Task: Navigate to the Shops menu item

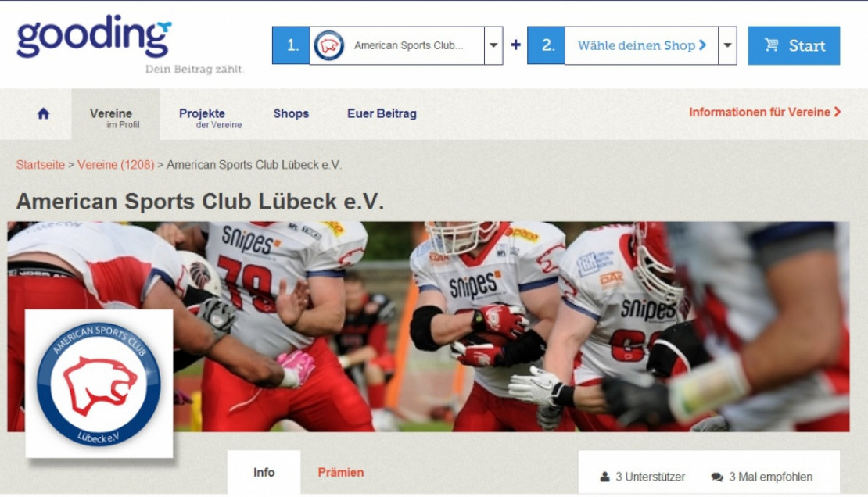Action: (x=291, y=113)
